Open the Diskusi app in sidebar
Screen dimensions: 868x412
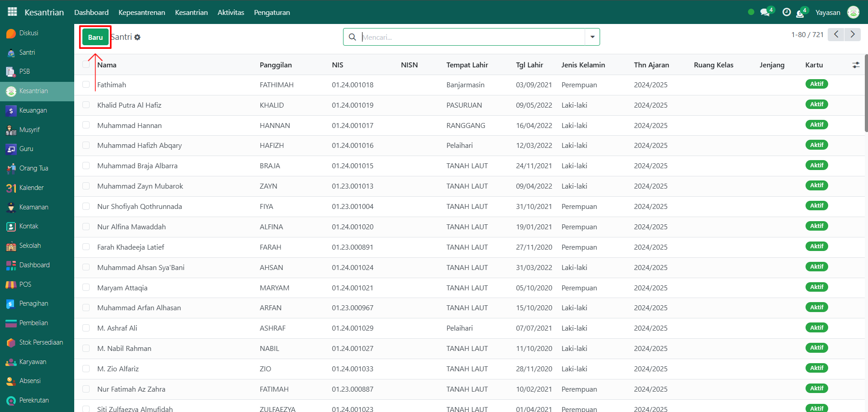pos(28,33)
